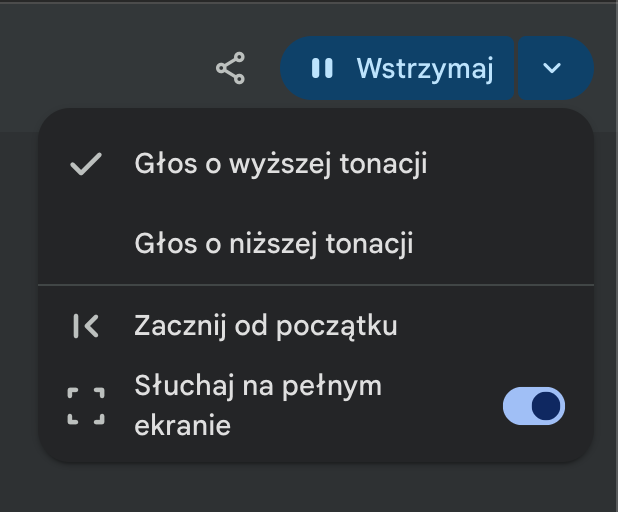Switch to Głos o niższej tonacji
Screen dimensions: 618x512
tap(316, 244)
